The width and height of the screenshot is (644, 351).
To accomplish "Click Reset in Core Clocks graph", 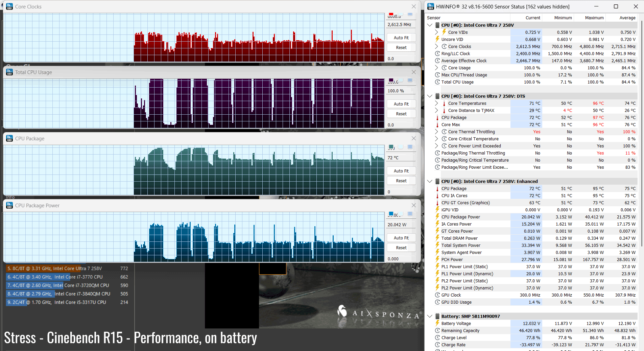I will 401,47.
